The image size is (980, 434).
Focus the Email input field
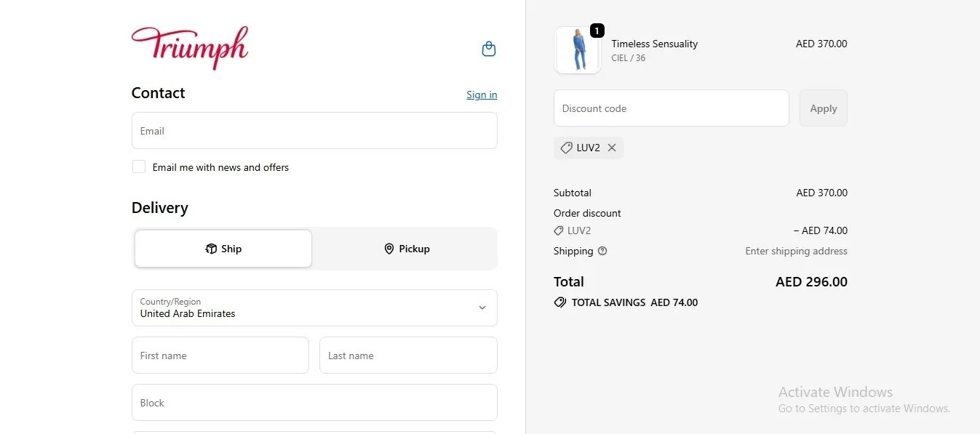pos(314,131)
